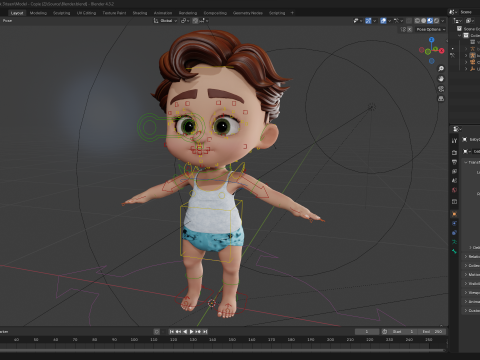Open the Output properties tab
The image size is (480, 360).
454,162
